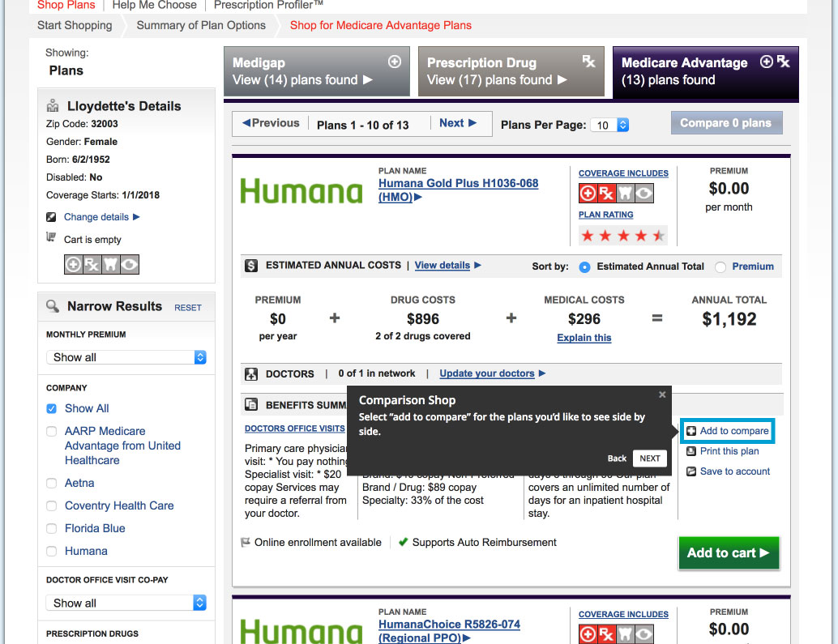Click the Benefits Summary document icon
838x644 pixels.
point(251,404)
